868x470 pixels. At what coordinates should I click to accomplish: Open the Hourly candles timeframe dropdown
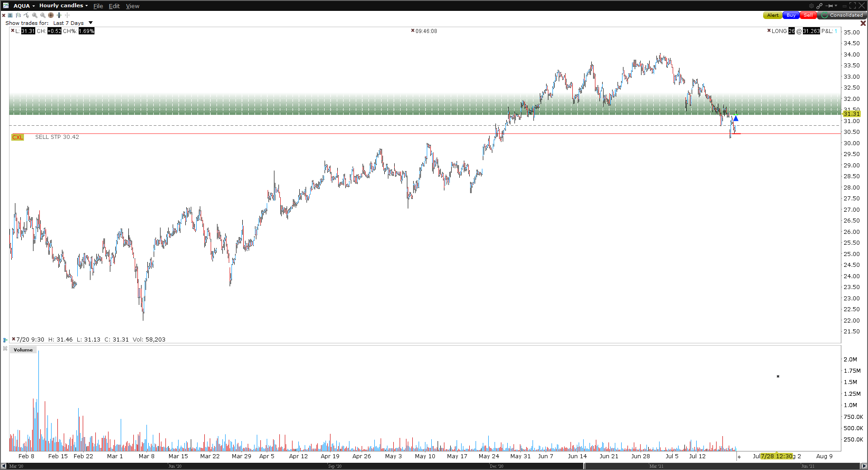pyautogui.click(x=63, y=5)
